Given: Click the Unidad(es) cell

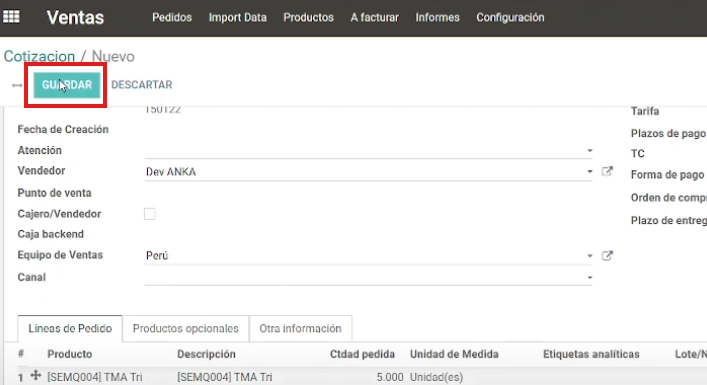Looking at the screenshot, I should coord(436,377).
